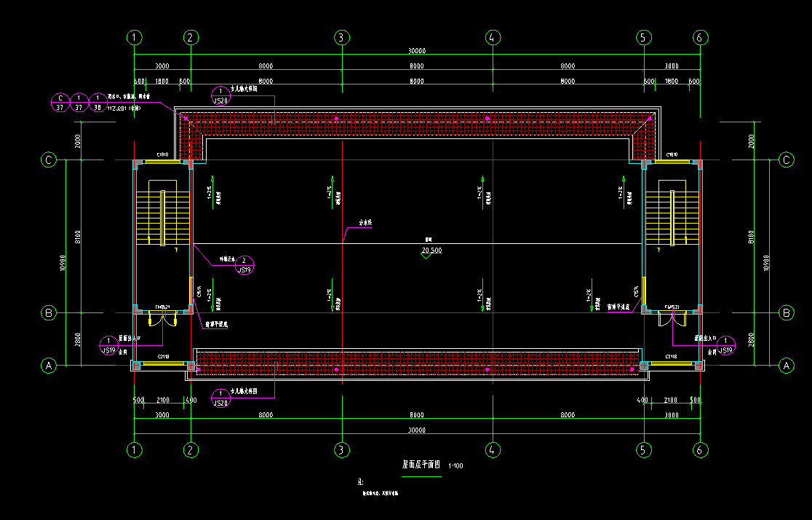The image size is (812, 520).
Task: Select the top 30000 overall dimension text
Action: coord(416,51)
